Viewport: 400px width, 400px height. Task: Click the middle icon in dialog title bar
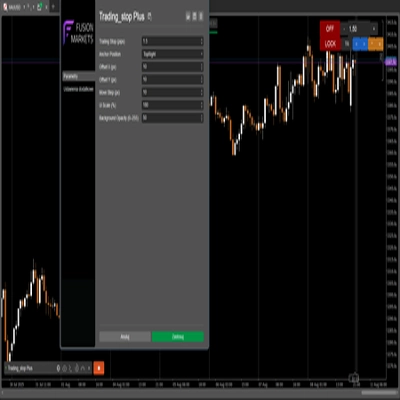[195, 16]
